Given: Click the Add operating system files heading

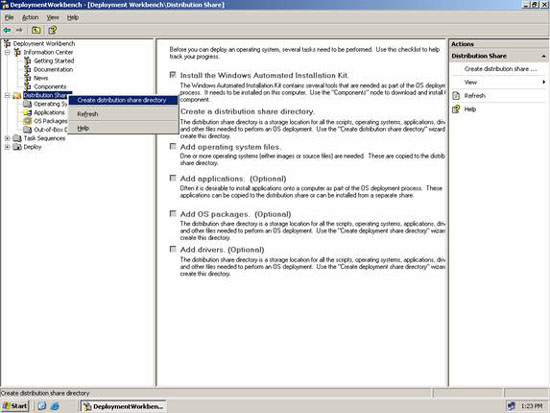Looking at the screenshot, I should pyautogui.click(x=230, y=147).
